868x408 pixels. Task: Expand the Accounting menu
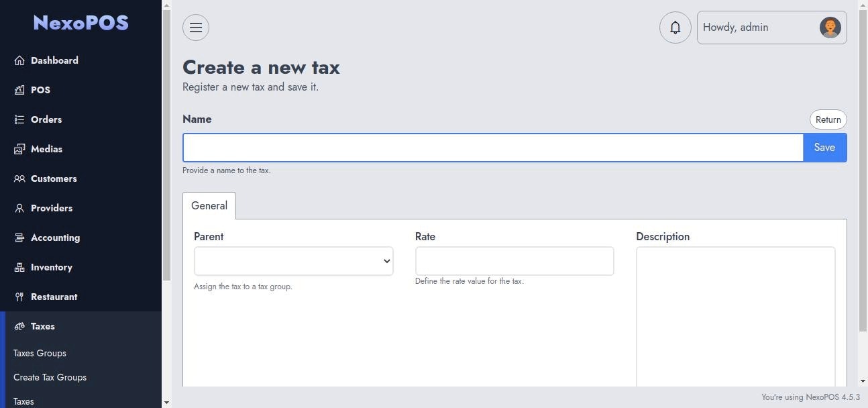click(80, 238)
